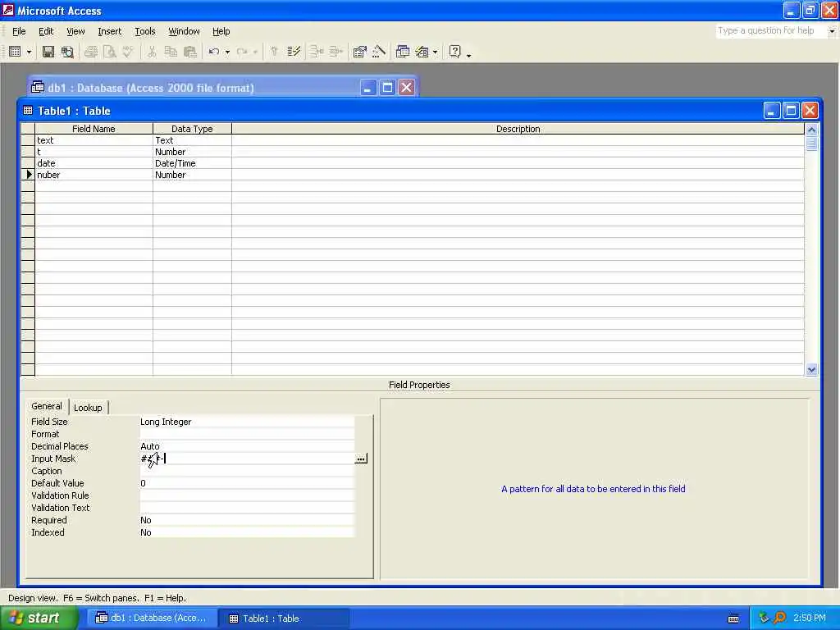This screenshot has height=630, width=840.
Task: Click the Redo toolbar icon
Action: [242, 52]
